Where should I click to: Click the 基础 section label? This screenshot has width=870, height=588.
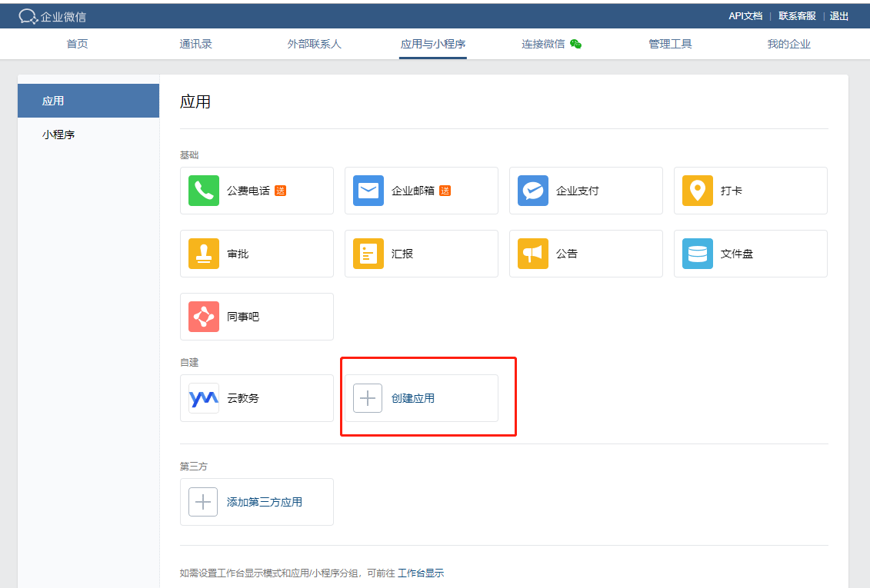(189, 155)
